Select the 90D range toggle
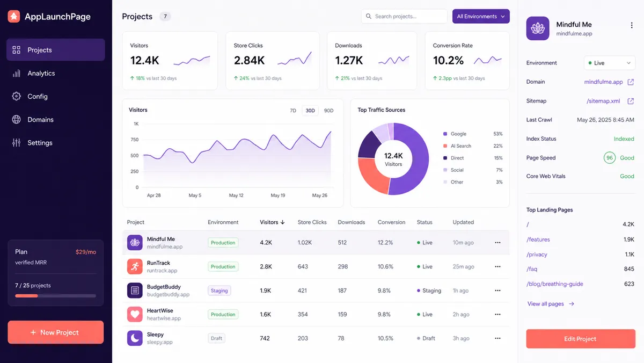This screenshot has width=644, height=363. click(x=328, y=111)
